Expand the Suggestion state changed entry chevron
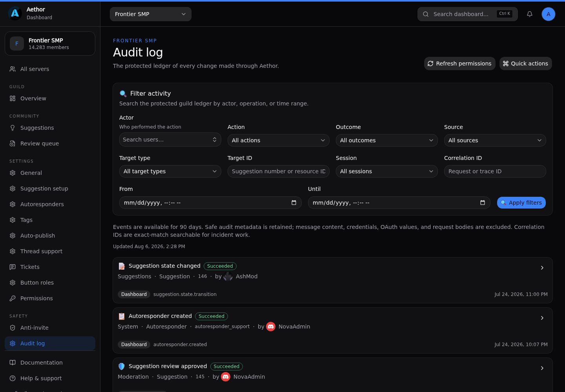 [x=542, y=268]
